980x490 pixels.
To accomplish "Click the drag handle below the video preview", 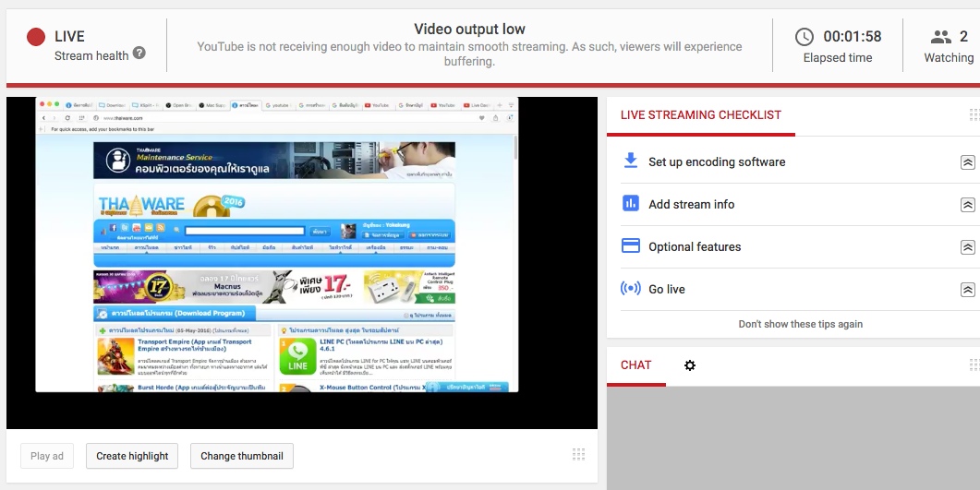I will (579, 454).
